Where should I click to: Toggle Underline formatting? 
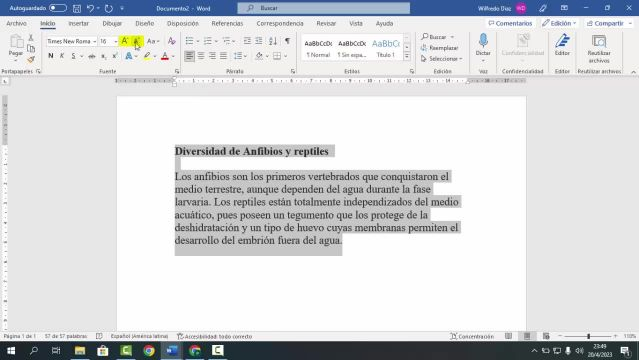point(73,56)
